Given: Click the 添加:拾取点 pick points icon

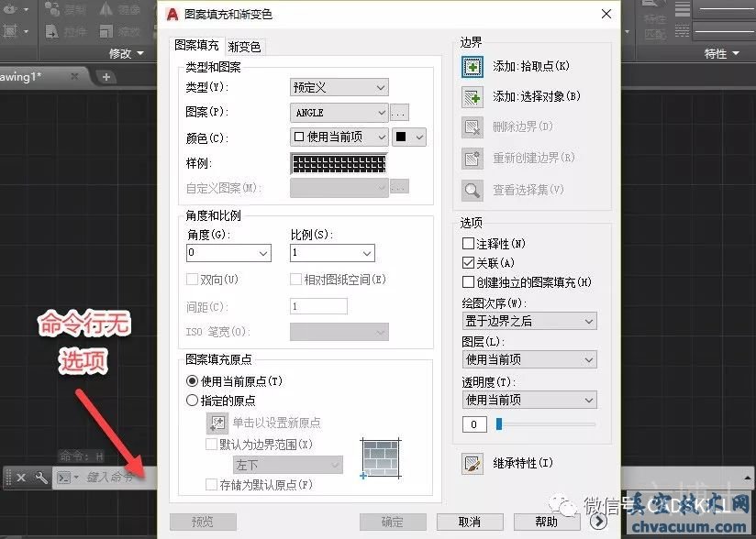Looking at the screenshot, I should [x=472, y=67].
